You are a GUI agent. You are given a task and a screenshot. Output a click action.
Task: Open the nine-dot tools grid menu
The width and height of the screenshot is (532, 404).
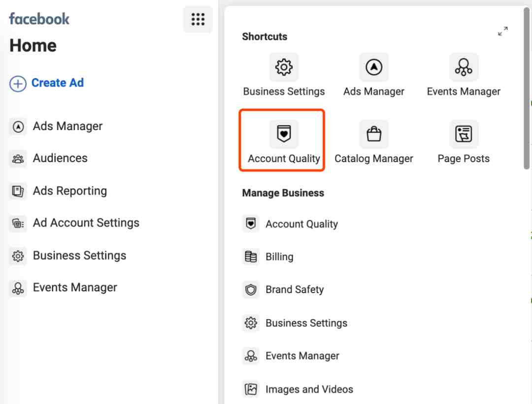[198, 20]
